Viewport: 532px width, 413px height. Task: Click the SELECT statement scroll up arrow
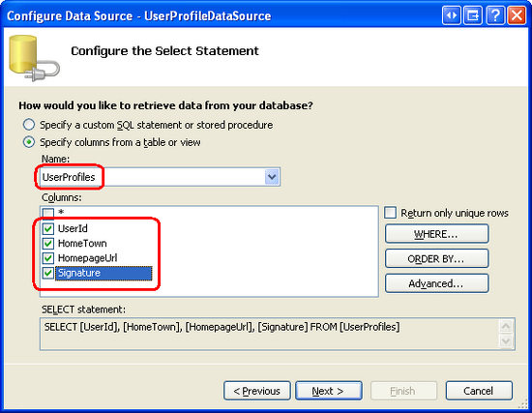tap(506, 327)
